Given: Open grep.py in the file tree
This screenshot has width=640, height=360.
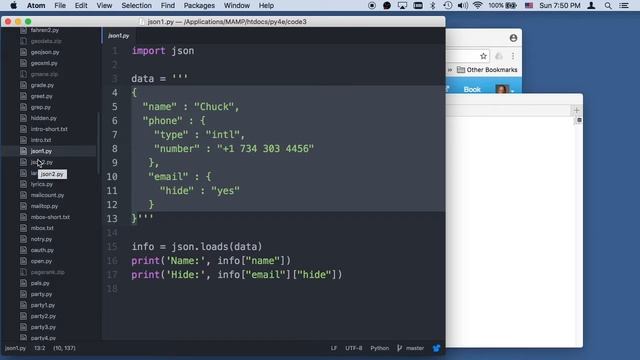Looking at the screenshot, I should pyautogui.click(x=41, y=107).
